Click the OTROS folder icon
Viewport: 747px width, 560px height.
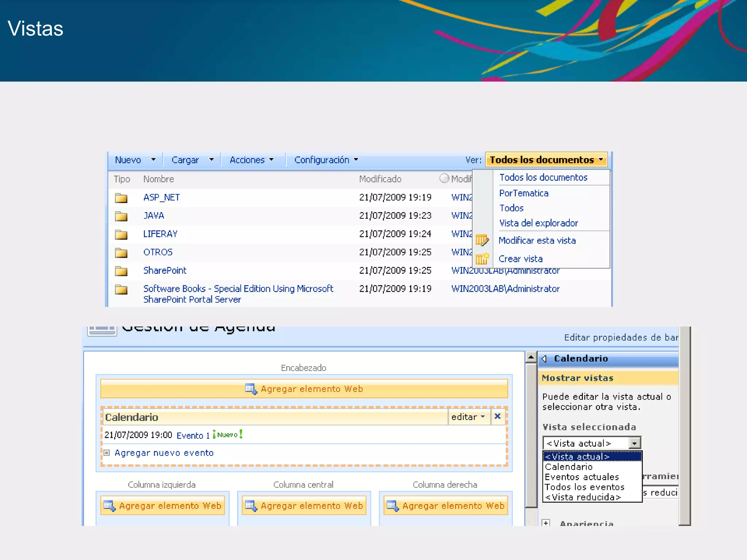coord(121,253)
